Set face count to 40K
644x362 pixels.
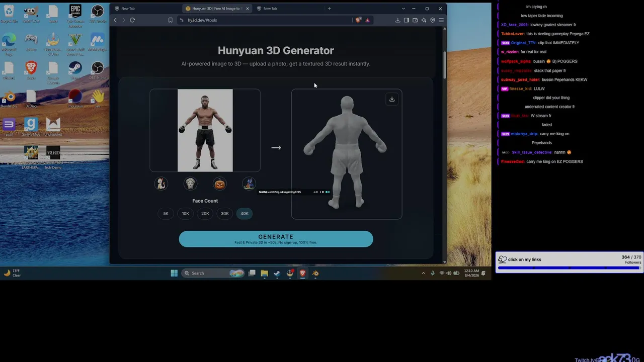245,214
